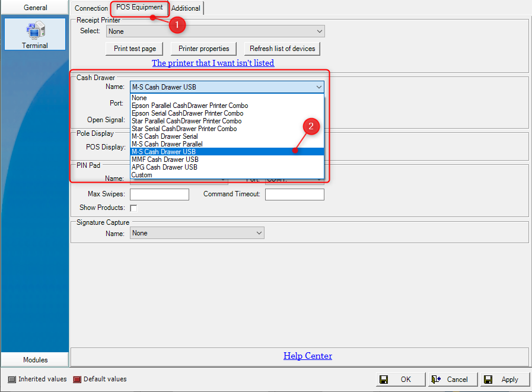Choose Custom in cash drawer list
Image resolution: width=532 pixels, height=392 pixels.
227,175
